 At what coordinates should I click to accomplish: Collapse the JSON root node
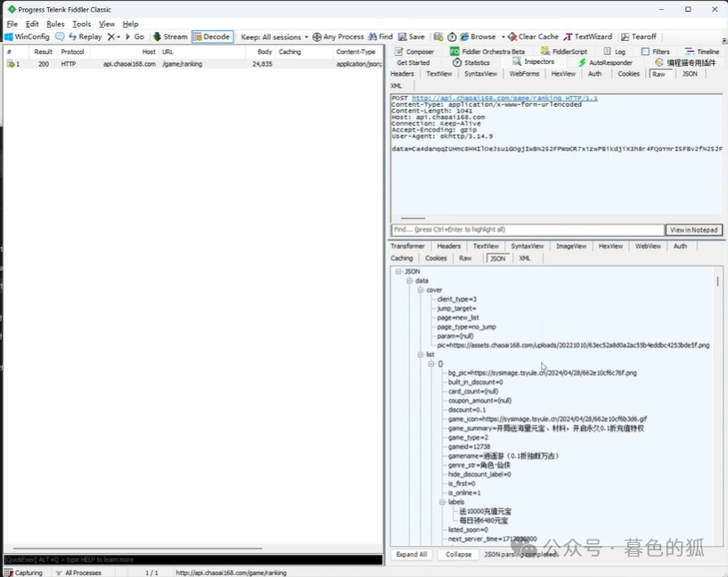tap(398, 272)
